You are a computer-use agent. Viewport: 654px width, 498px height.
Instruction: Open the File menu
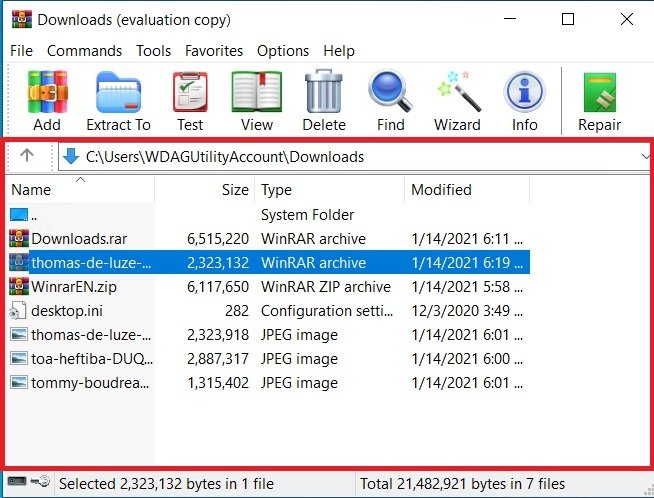click(21, 51)
